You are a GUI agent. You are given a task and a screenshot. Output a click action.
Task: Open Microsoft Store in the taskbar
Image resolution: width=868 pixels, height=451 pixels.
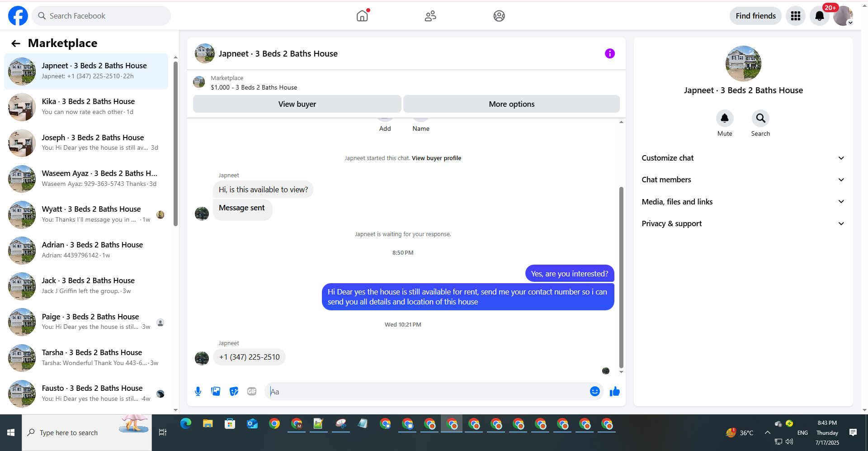(x=230, y=424)
